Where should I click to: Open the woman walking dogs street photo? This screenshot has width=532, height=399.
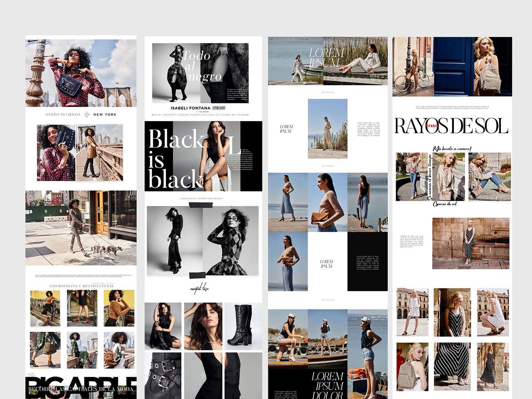81,228
